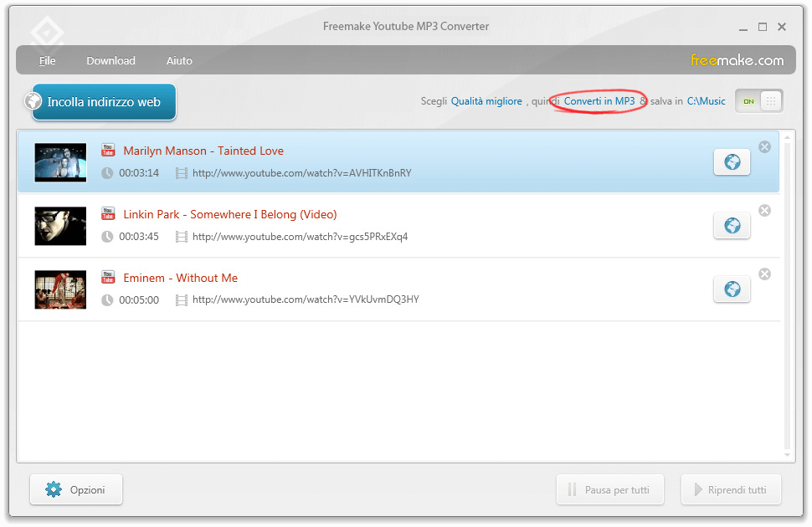Open Eminem - Without Me title link
Image resolution: width=812 pixels, height=527 pixels.
click(180, 278)
